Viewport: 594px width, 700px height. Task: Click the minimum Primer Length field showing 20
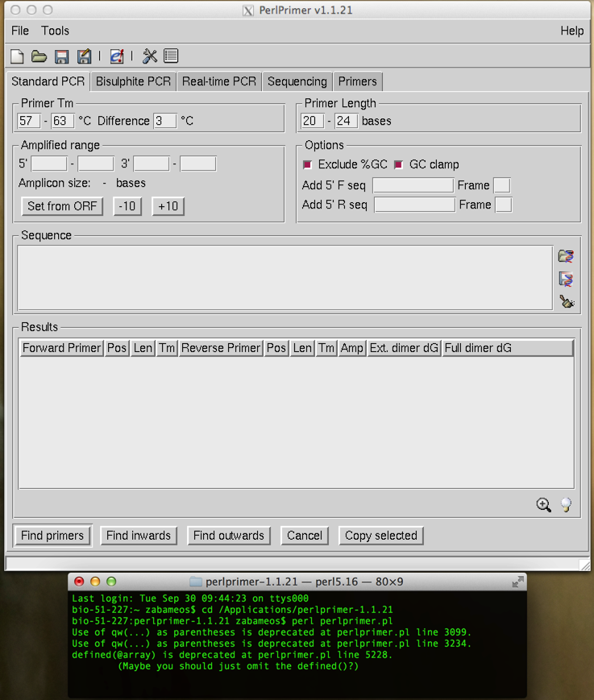(312, 121)
